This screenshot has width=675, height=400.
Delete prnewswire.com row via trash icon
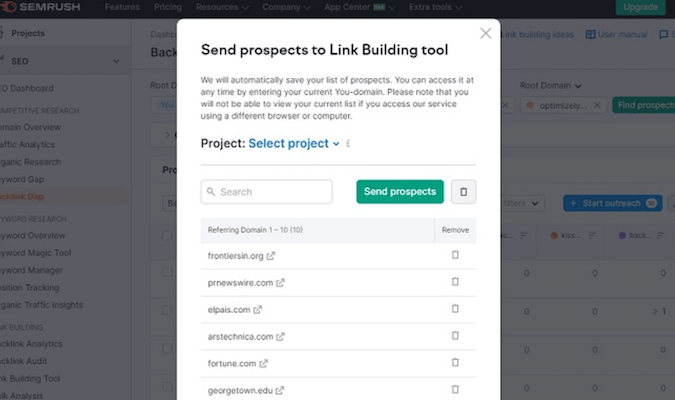[455, 282]
